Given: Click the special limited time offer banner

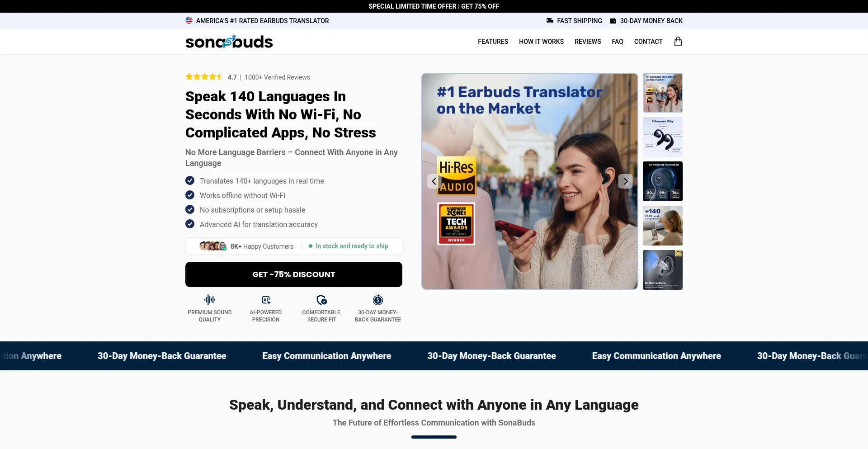Looking at the screenshot, I should [x=434, y=6].
